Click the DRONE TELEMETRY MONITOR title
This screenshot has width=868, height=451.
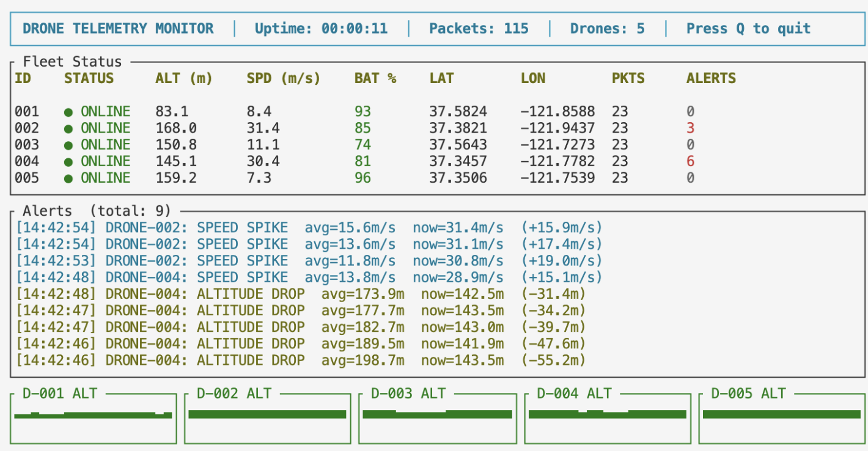[x=118, y=29]
